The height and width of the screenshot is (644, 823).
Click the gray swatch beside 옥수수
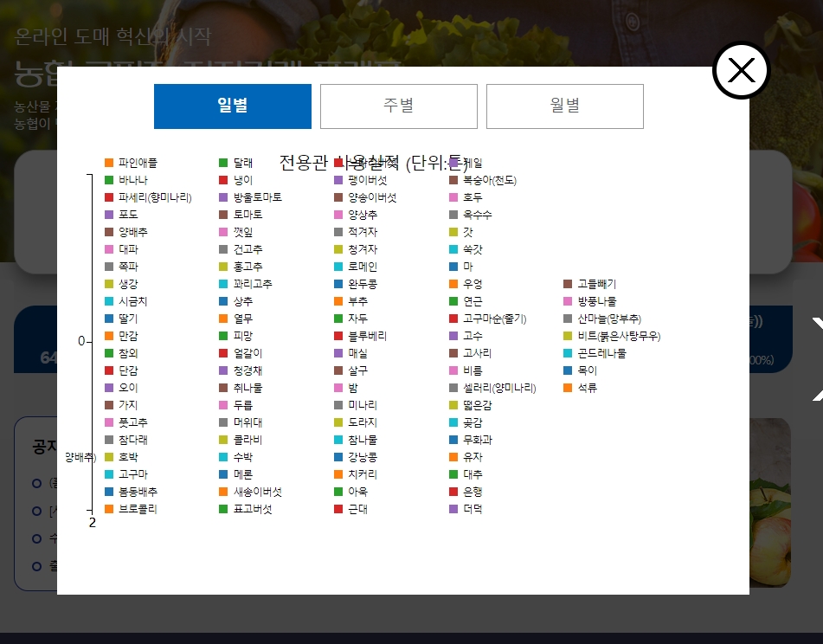click(453, 215)
